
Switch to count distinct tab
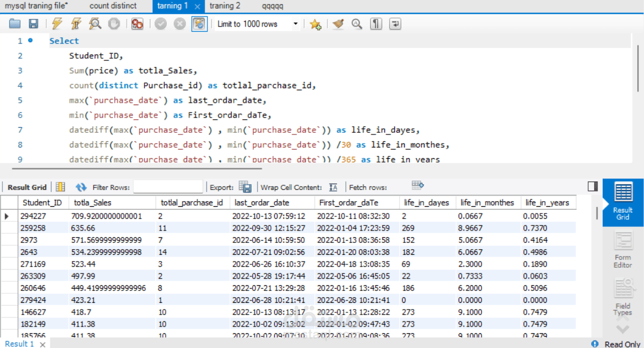pos(113,6)
